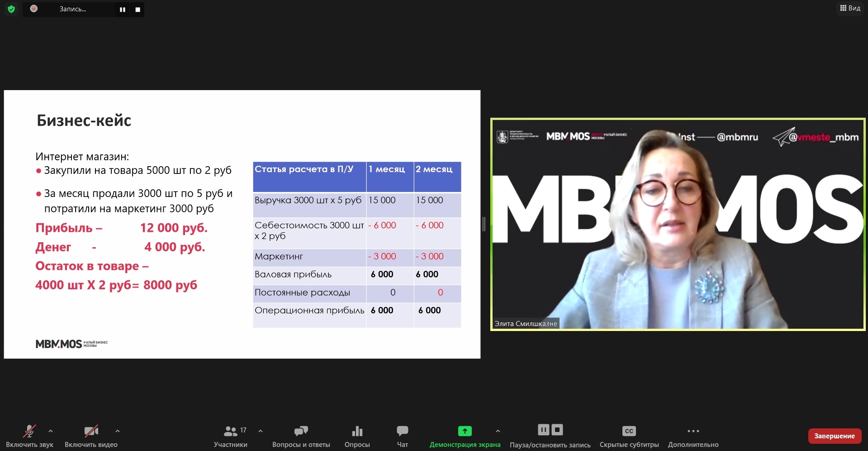The image size is (868, 451).
Task: Click the green Демонстрация экрана share icon
Action: (x=465, y=431)
